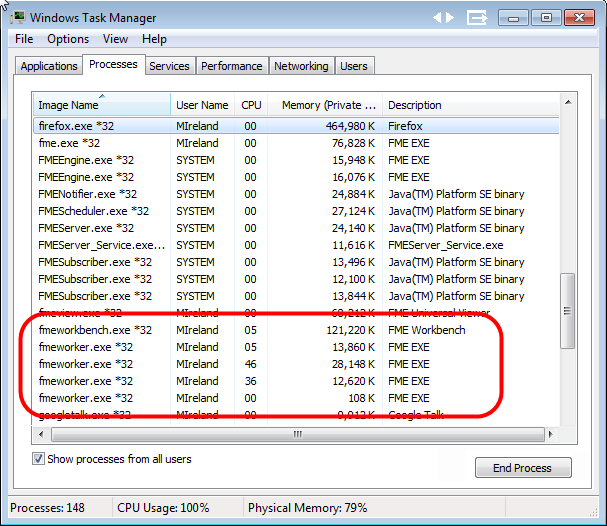Select the FMEScheduler.exe *32 process

(x=296, y=211)
